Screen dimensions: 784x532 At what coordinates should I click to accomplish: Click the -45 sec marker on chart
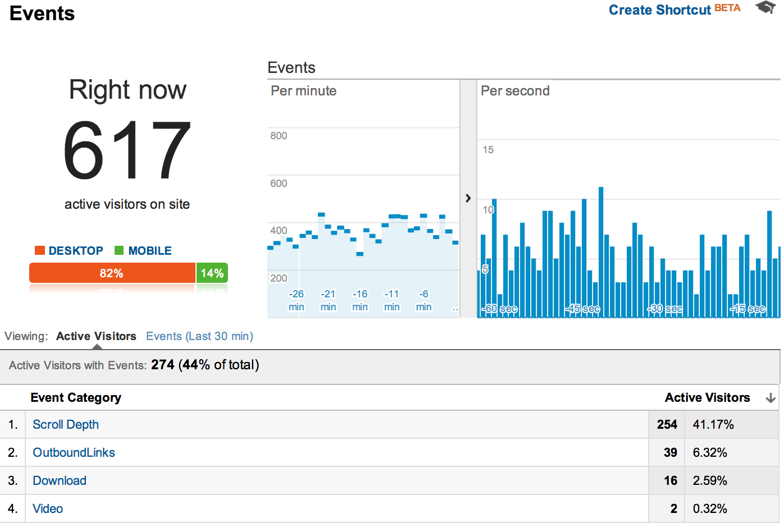pos(582,309)
